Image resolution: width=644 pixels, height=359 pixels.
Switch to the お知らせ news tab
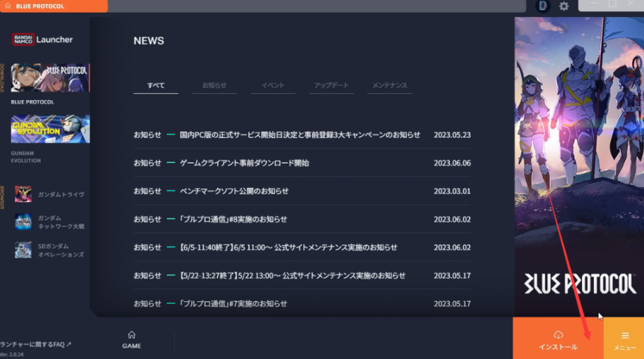point(214,85)
